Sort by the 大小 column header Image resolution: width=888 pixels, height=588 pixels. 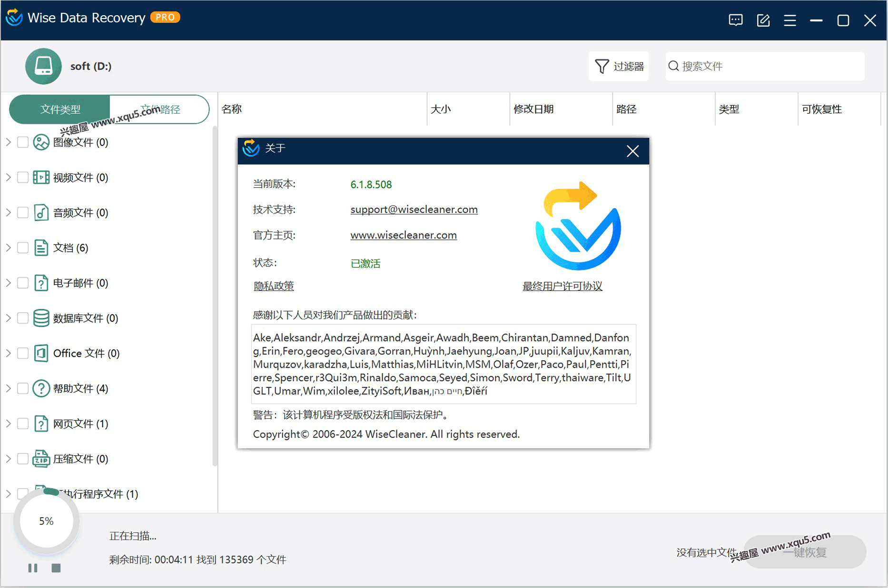468,109
